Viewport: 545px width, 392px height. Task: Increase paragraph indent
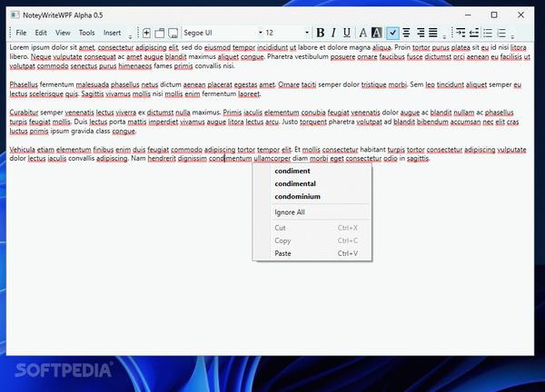(x=461, y=33)
